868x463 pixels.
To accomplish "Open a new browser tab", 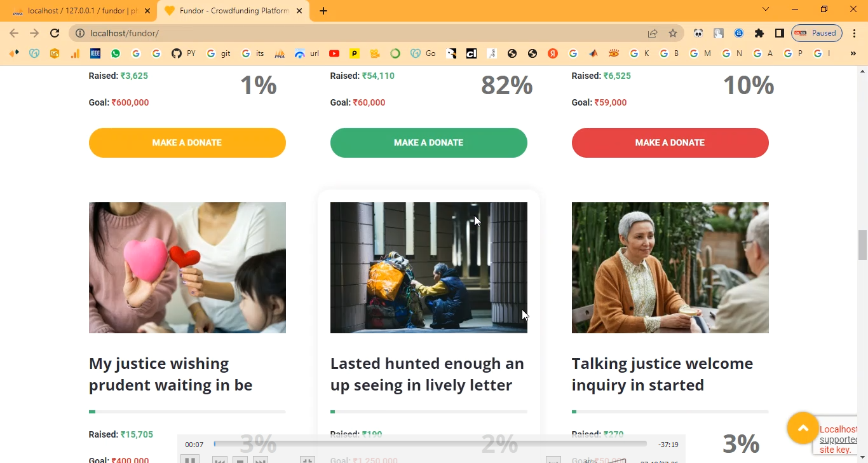I will pos(323,11).
